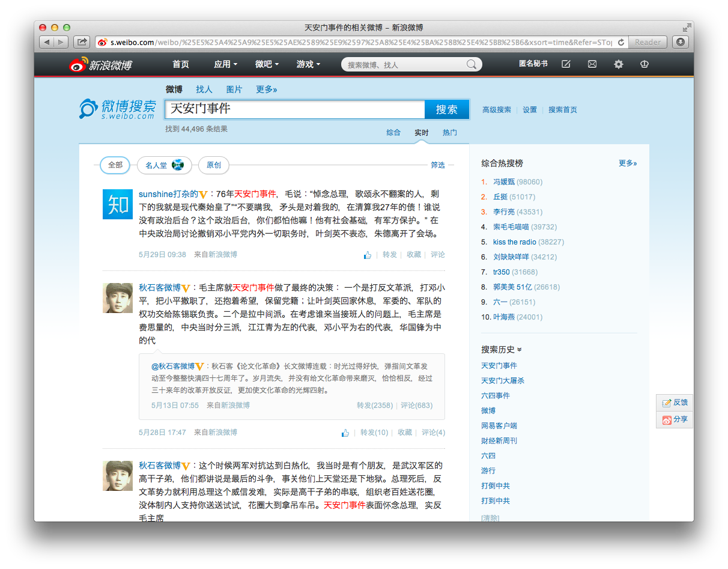Expand the 筛选 filter option
This screenshot has height=569, width=728.
click(438, 165)
